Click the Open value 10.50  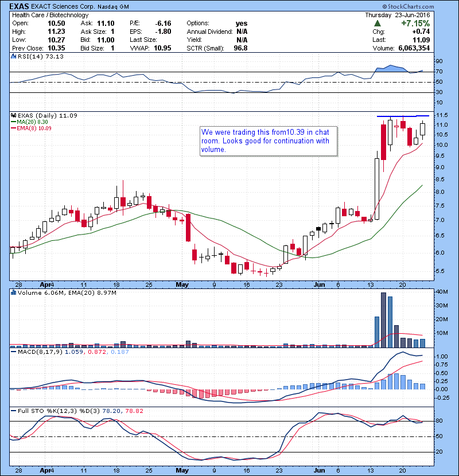[56, 24]
